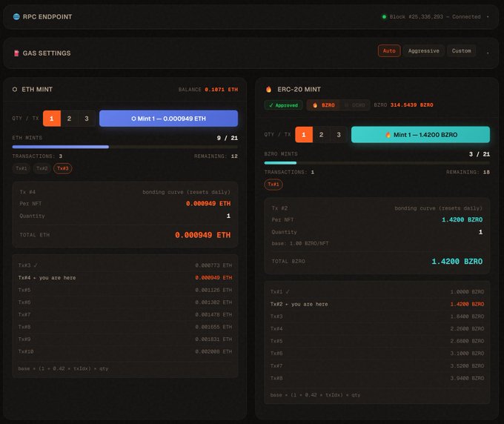The width and height of the screenshot is (504, 424).
Task: Click the ETH panel REMAINING: 12 value
Action: (216, 156)
